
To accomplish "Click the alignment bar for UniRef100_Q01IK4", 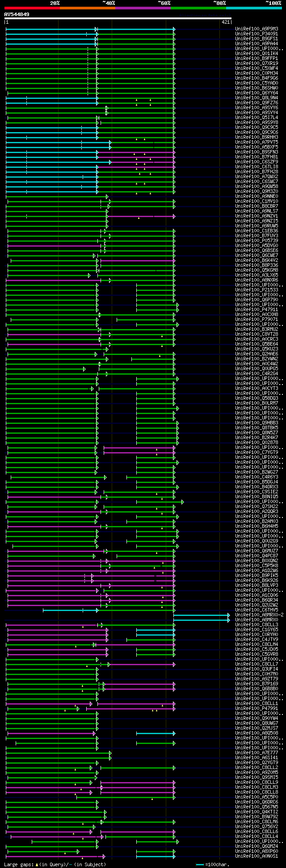I will tap(90, 54).
